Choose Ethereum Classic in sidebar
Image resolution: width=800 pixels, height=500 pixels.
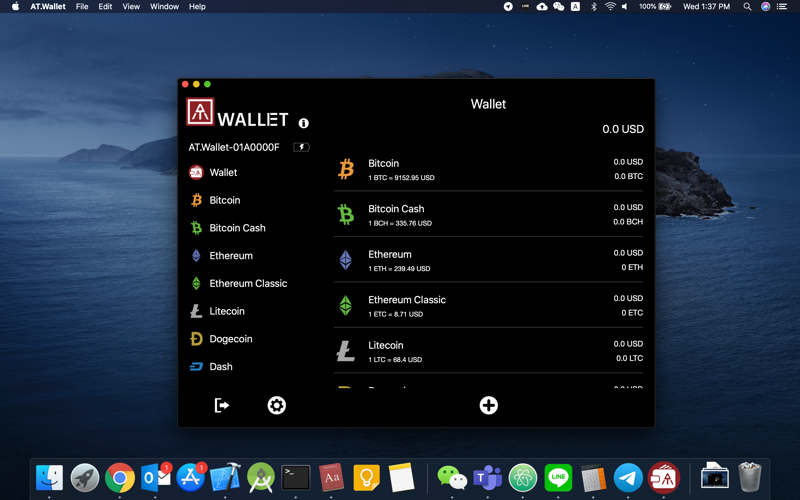pyautogui.click(x=247, y=283)
